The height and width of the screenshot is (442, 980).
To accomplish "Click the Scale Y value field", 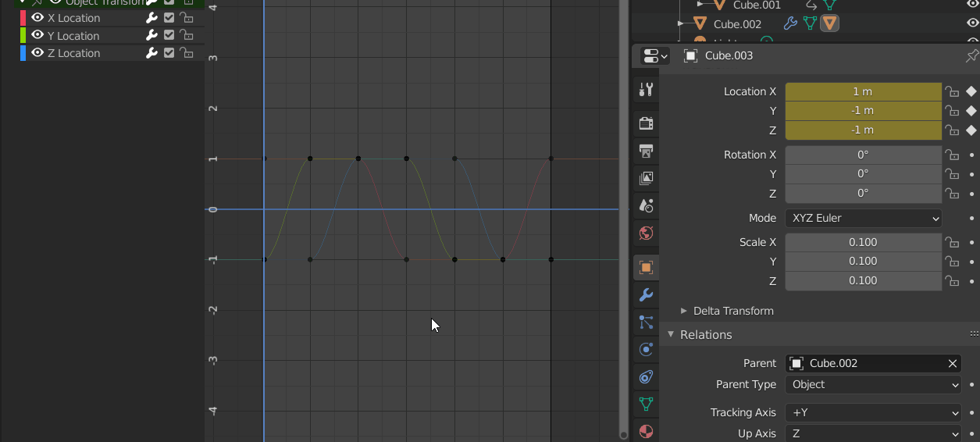I will 864,261.
